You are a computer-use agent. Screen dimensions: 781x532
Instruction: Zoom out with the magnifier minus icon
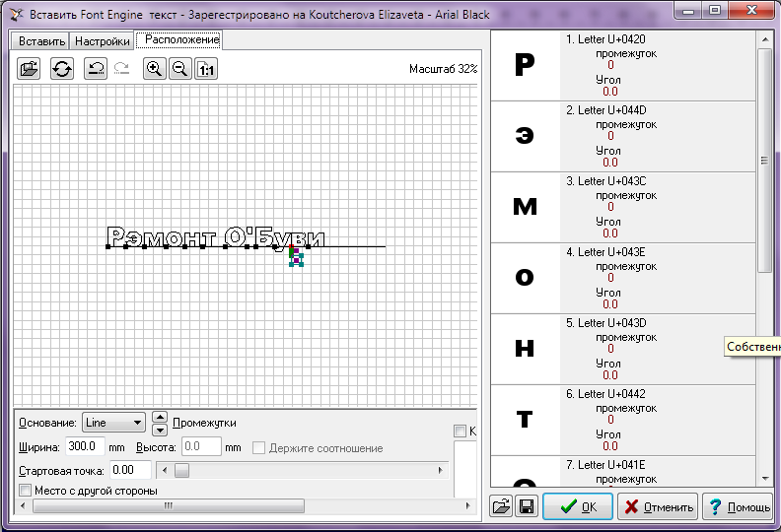pyautogui.click(x=179, y=68)
